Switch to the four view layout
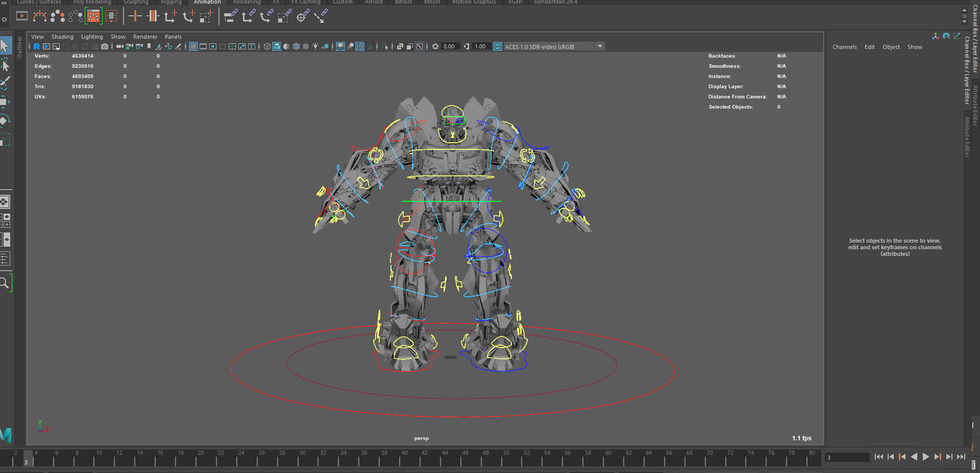The width and height of the screenshot is (980, 473). click(x=4, y=220)
